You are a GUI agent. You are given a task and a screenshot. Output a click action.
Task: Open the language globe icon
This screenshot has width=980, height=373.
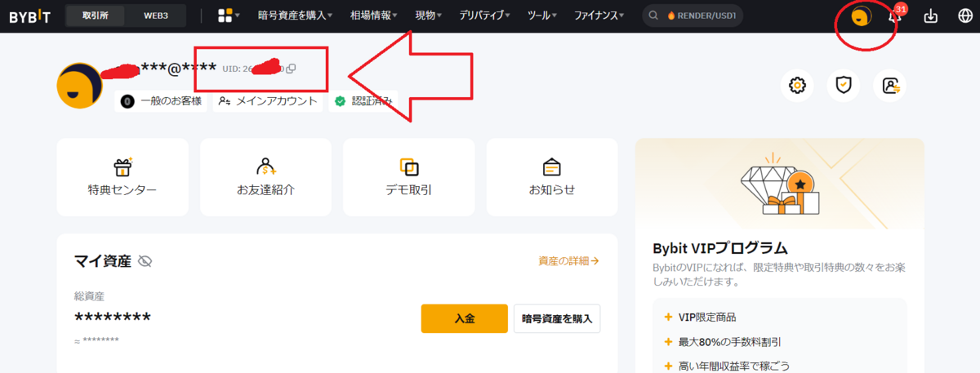(x=964, y=16)
